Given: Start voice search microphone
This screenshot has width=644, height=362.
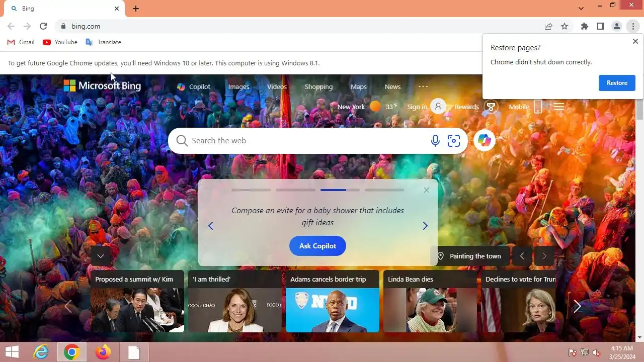Looking at the screenshot, I should (435, 141).
